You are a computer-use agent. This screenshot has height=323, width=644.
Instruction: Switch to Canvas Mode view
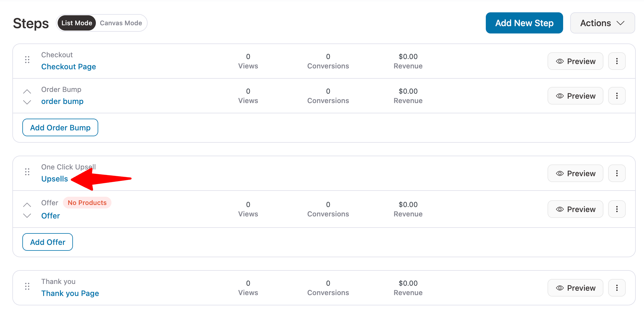121,23
